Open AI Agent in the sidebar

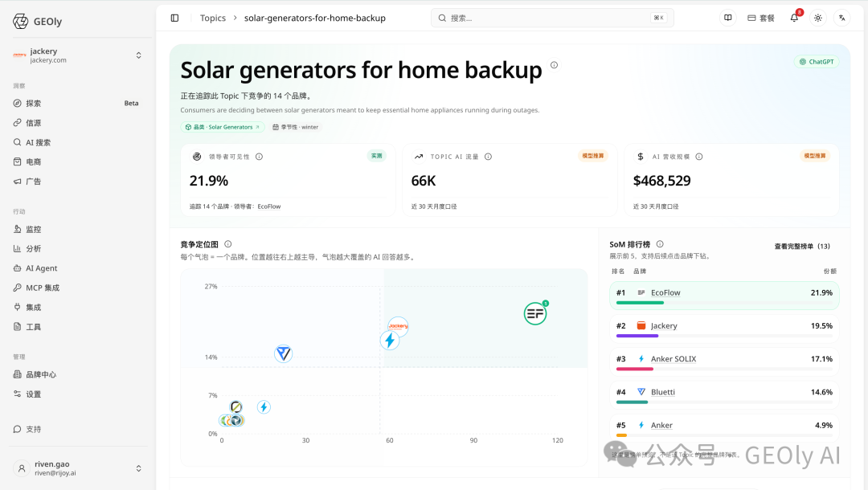tap(76, 268)
